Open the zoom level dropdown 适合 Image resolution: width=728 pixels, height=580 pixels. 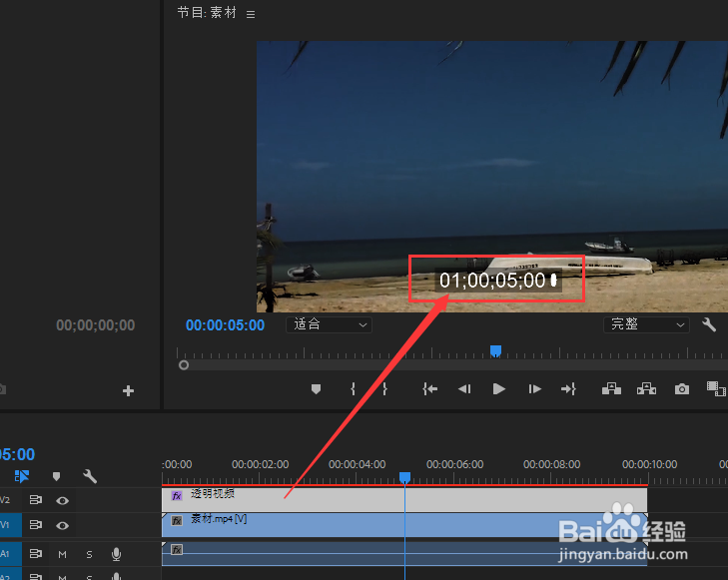pos(329,324)
